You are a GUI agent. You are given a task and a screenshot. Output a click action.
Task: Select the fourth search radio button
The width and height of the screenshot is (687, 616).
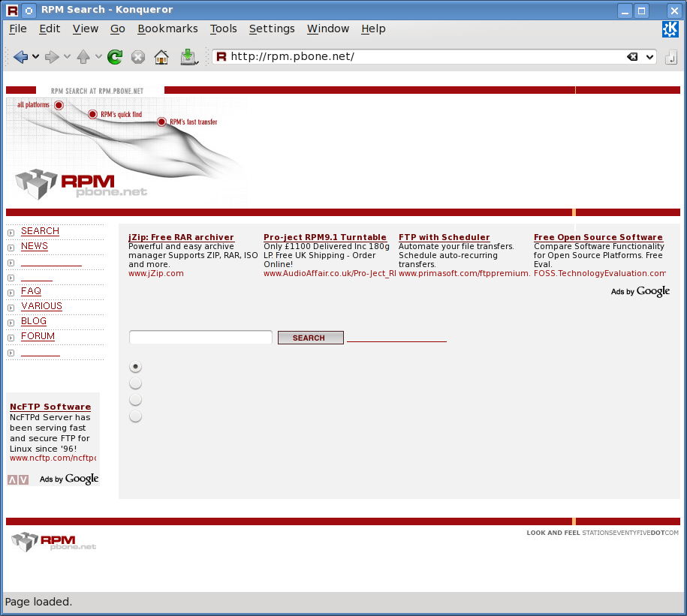coord(135,416)
